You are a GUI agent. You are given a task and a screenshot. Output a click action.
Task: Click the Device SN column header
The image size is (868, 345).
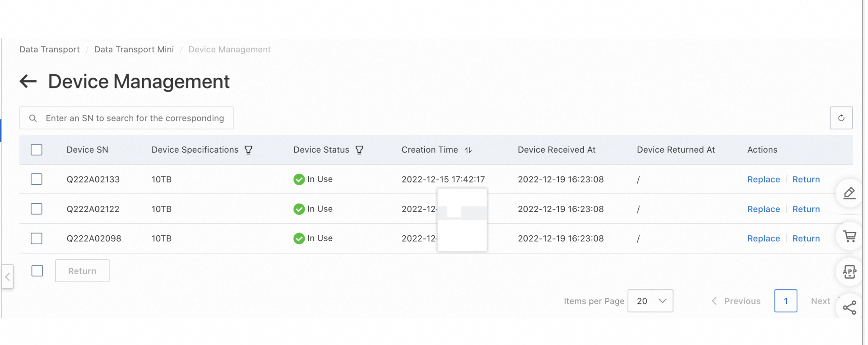pos(88,150)
